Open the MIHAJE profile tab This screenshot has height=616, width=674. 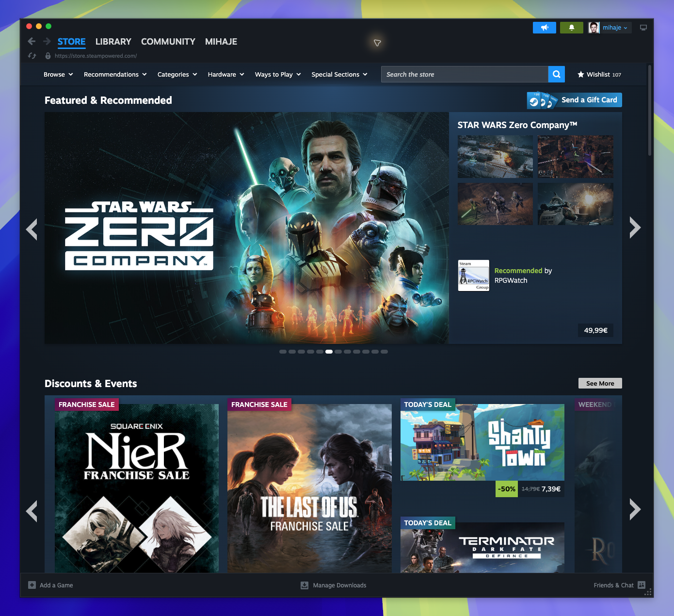pos(221,42)
